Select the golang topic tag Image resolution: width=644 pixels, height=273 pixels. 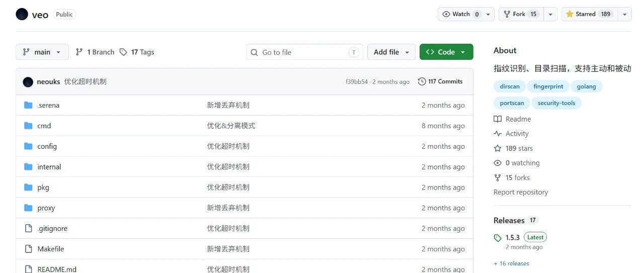tap(587, 86)
